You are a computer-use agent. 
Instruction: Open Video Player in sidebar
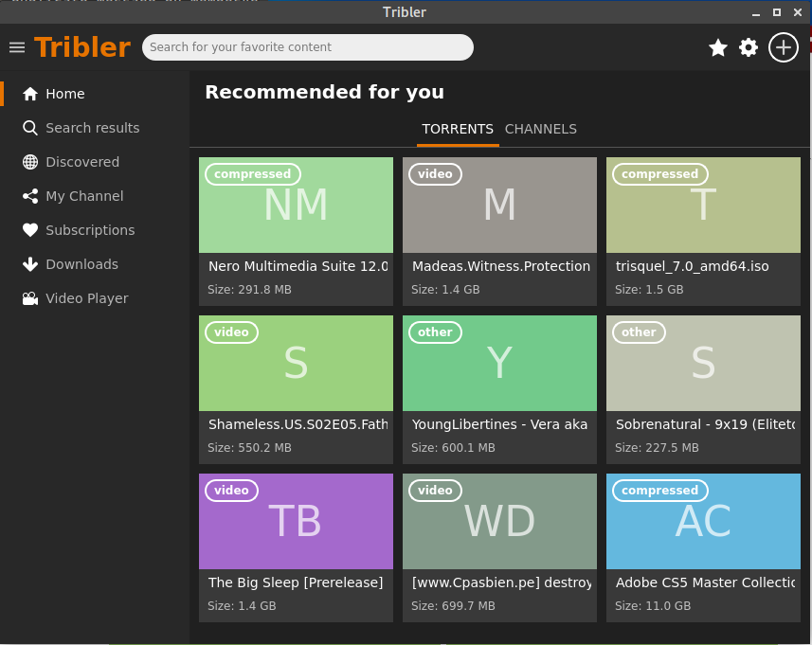pos(87,298)
